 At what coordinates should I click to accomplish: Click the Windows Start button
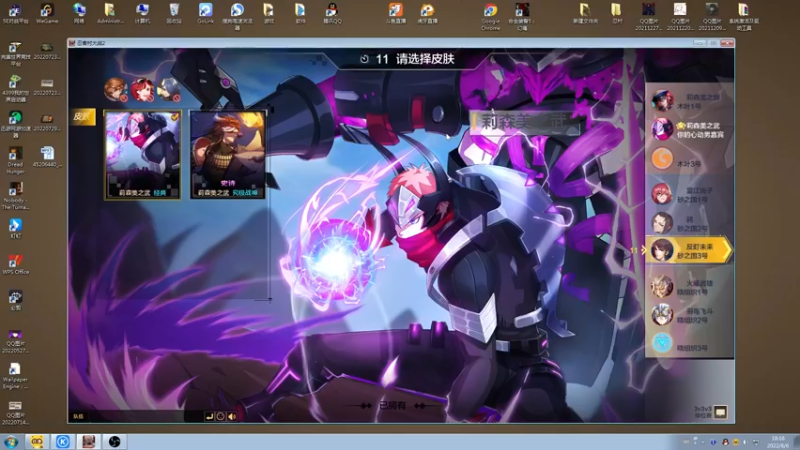(x=11, y=441)
